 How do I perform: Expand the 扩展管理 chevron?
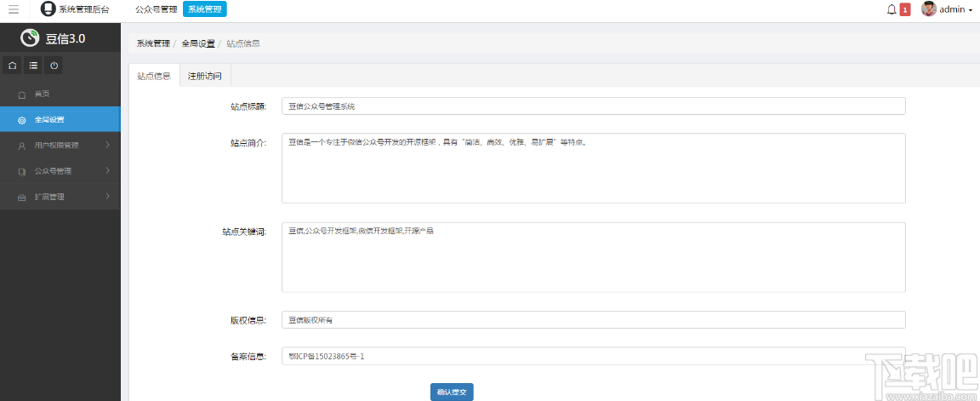tap(107, 197)
